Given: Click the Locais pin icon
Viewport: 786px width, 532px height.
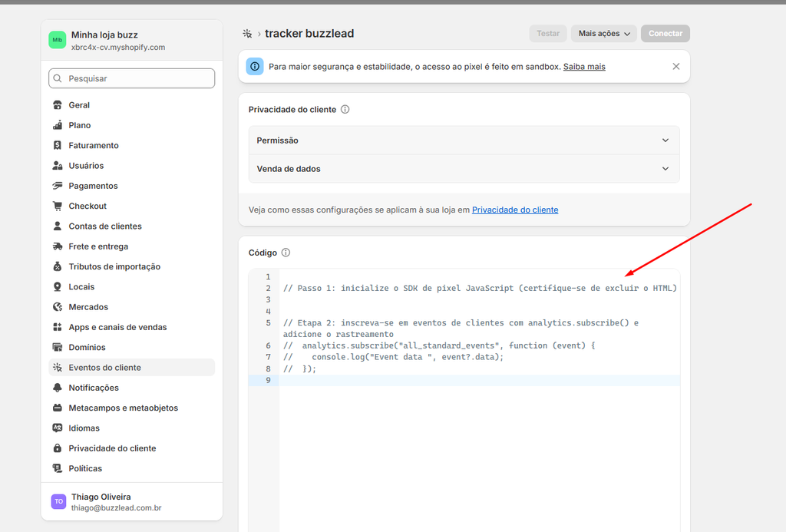Looking at the screenshot, I should 58,286.
